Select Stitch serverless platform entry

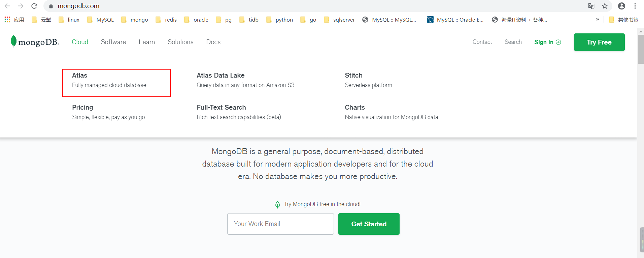tap(368, 80)
